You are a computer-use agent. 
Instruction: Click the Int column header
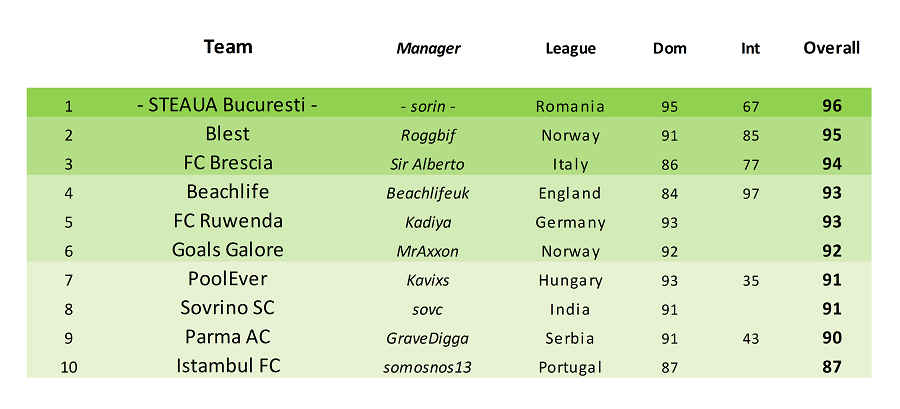[750, 49]
